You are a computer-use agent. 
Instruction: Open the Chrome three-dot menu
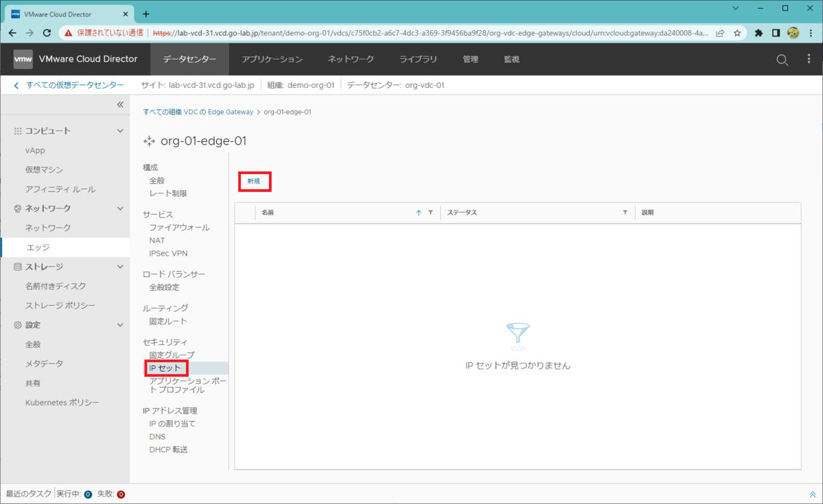pyautogui.click(x=811, y=32)
